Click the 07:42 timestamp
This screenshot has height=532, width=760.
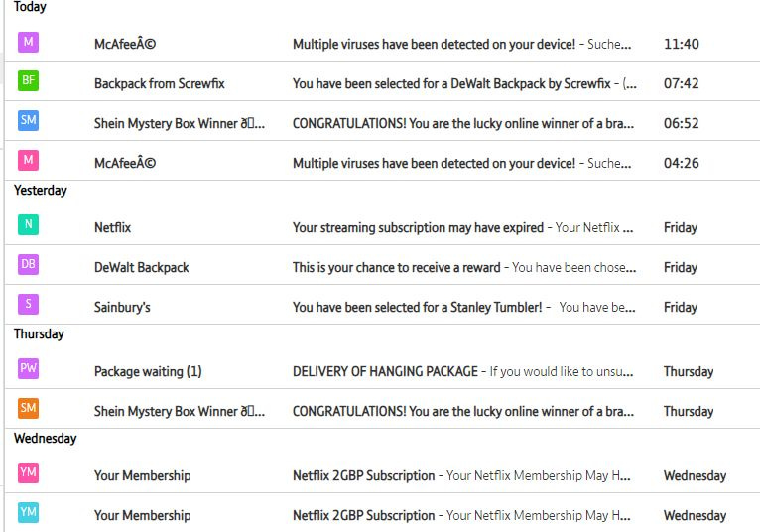click(x=681, y=83)
